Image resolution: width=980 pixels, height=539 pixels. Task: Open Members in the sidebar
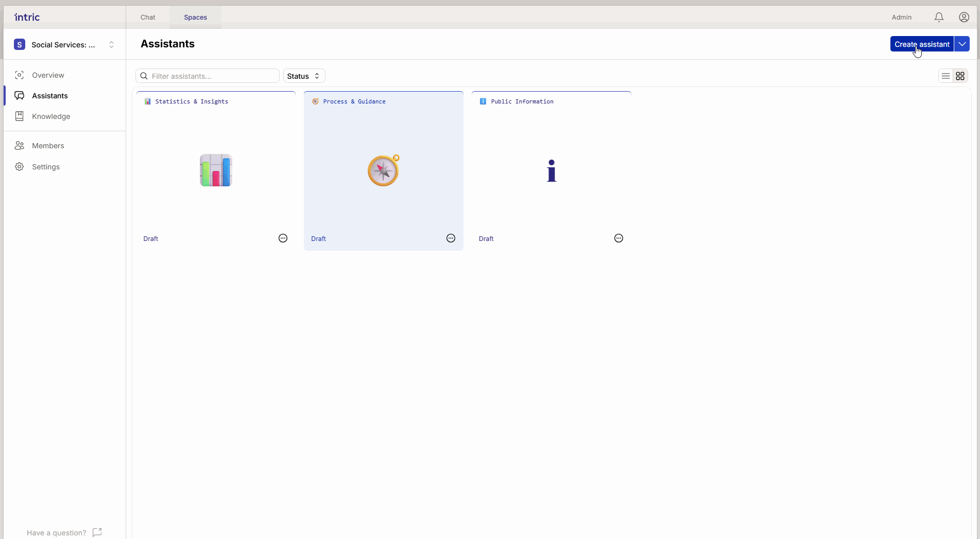click(47, 146)
